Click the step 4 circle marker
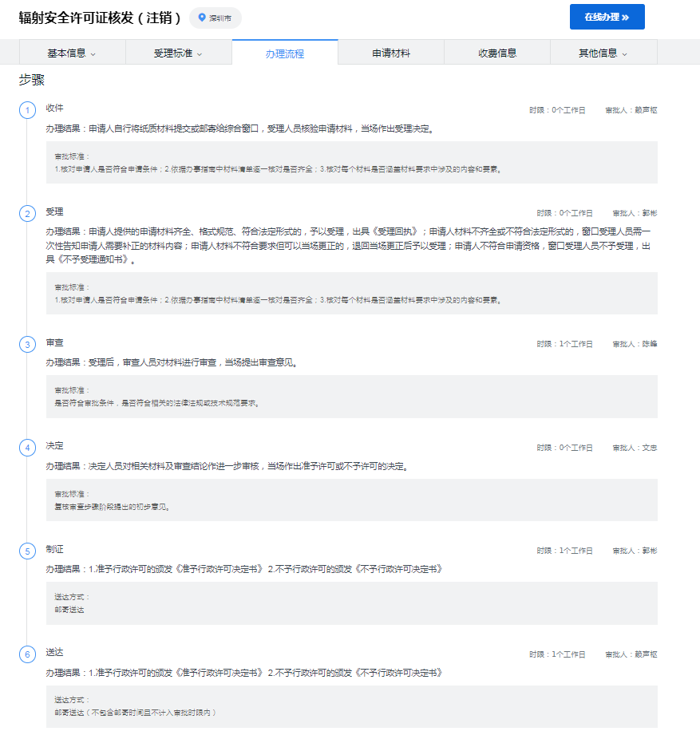 pyautogui.click(x=28, y=448)
